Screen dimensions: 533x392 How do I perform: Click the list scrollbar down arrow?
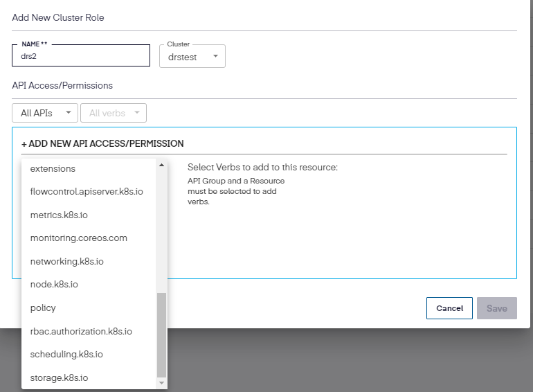(x=162, y=382)
